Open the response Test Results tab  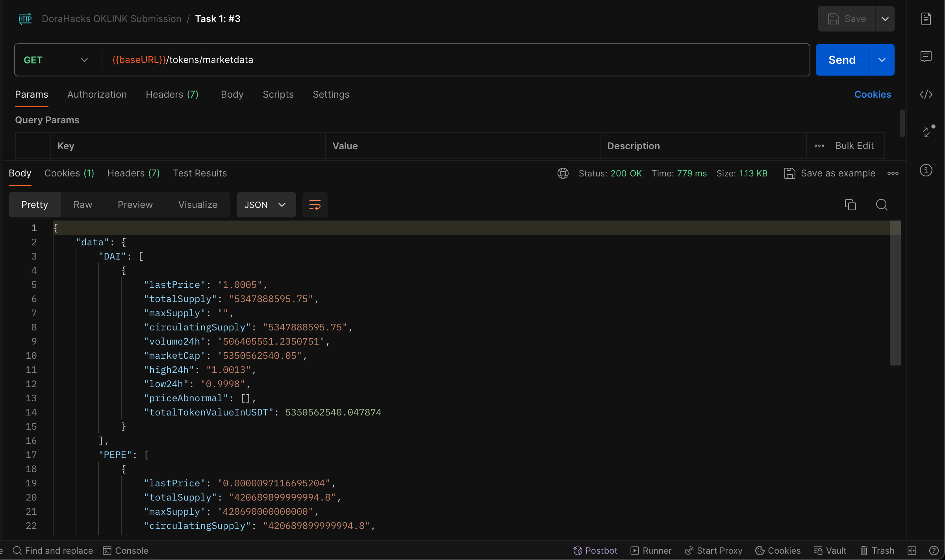(200, 173)
